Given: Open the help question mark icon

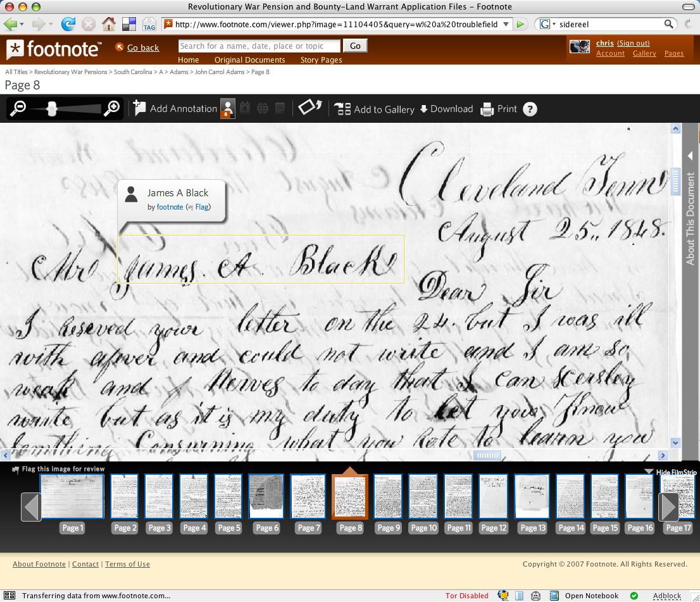Looking at the screenshot, I should (x=530, y=110).
